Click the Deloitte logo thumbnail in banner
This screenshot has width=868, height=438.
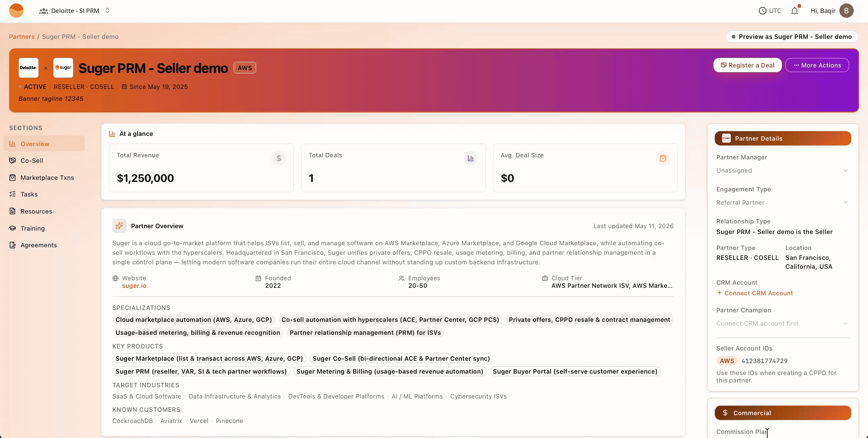[29, 68]
